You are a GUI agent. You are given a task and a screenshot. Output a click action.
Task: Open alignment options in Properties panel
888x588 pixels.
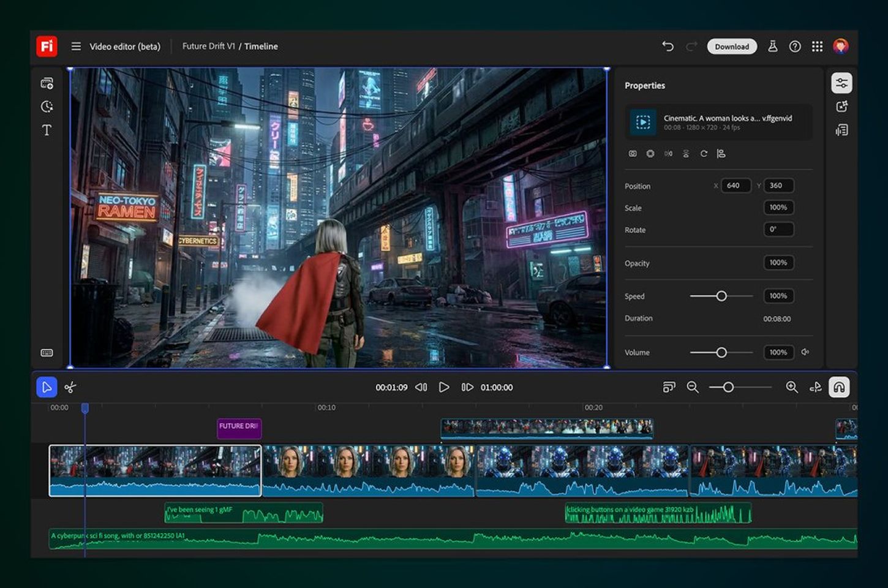[721, 154]
